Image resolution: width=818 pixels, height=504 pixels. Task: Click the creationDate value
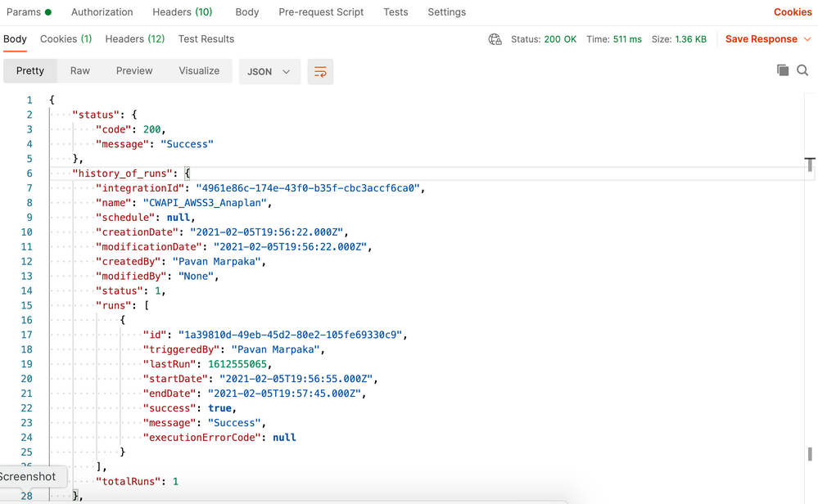point(266,232)
